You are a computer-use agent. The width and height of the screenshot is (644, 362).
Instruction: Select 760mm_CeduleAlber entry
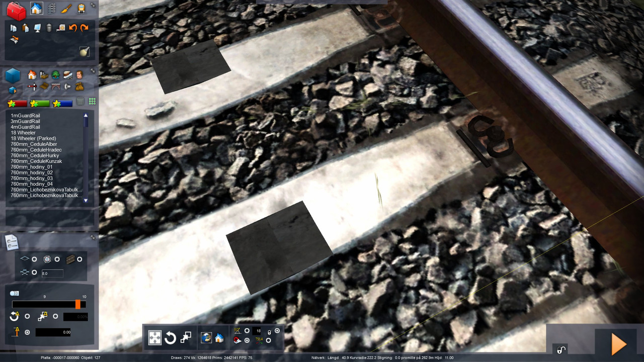(x=34, y=144)
